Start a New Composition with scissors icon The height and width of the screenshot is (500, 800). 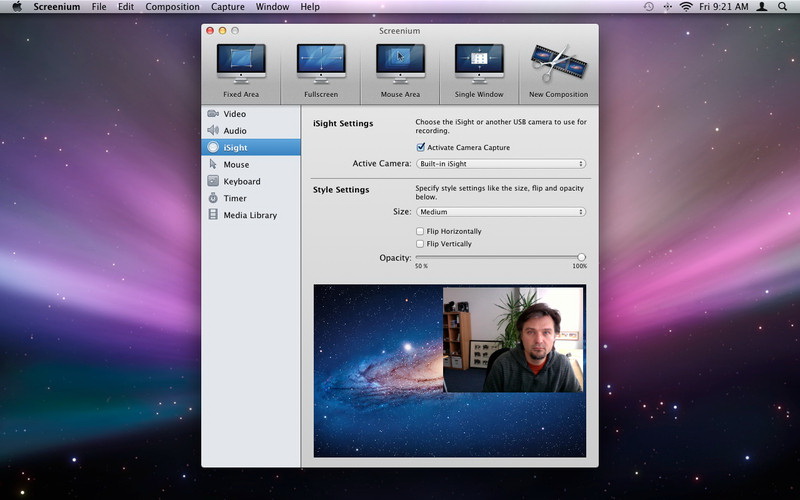click(558, 65)
